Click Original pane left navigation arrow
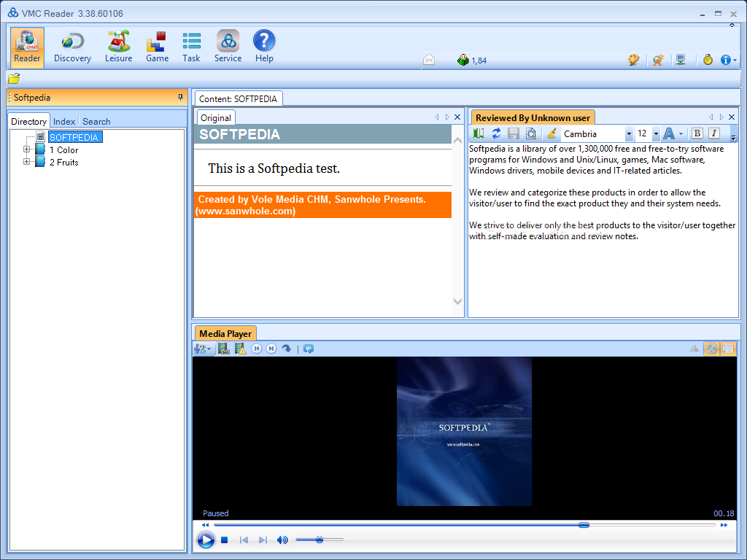The height and width of the screenshot is (560, 747). pos(437,117)
